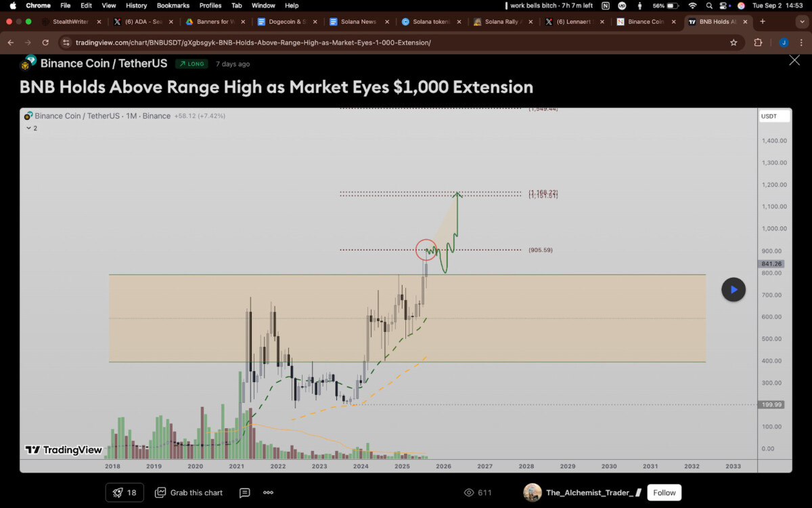Open a new browser tab with plus
Image resolution: width=812 pixels, height=508 pixels.
pyautogui.click(x=763, y=22)
